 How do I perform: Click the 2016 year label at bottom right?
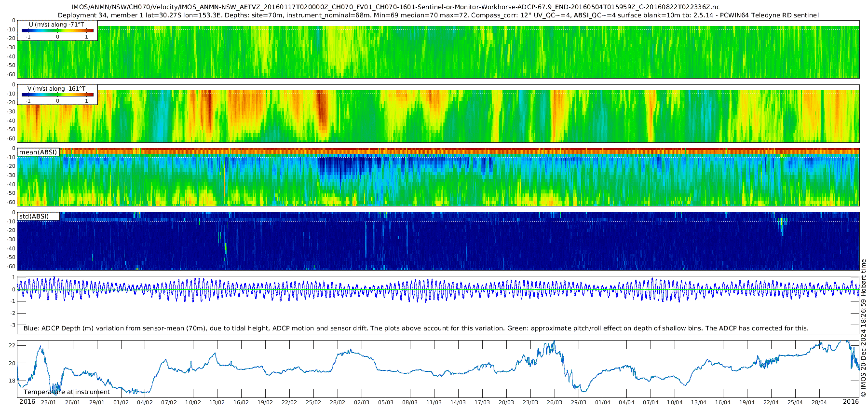click(x=851, y=402)
